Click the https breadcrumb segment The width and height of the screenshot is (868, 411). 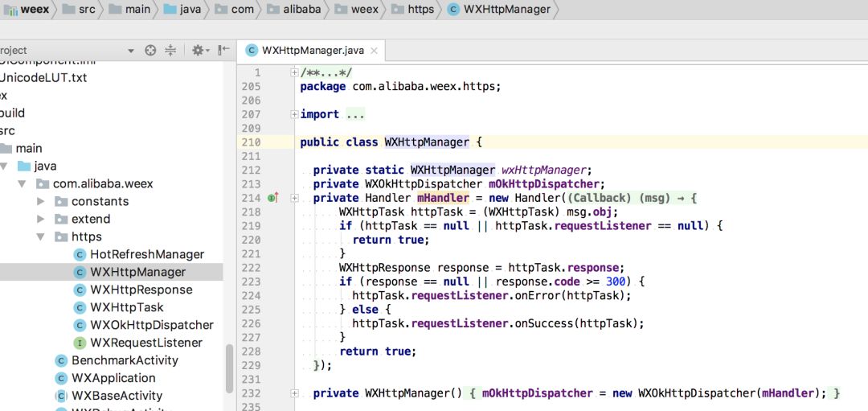click(x=411, y=10)
